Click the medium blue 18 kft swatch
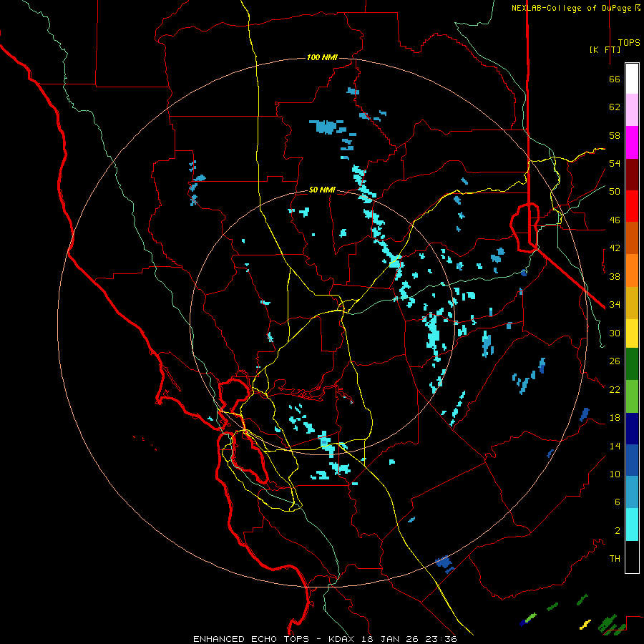 (x=632, y=459)
